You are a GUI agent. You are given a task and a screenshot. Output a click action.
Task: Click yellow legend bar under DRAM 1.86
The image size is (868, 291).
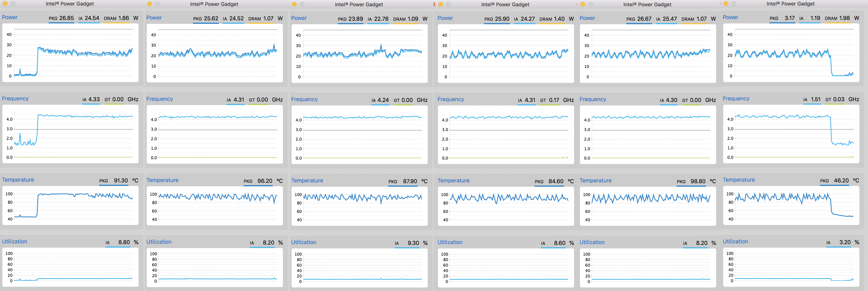tap(116, 22)
